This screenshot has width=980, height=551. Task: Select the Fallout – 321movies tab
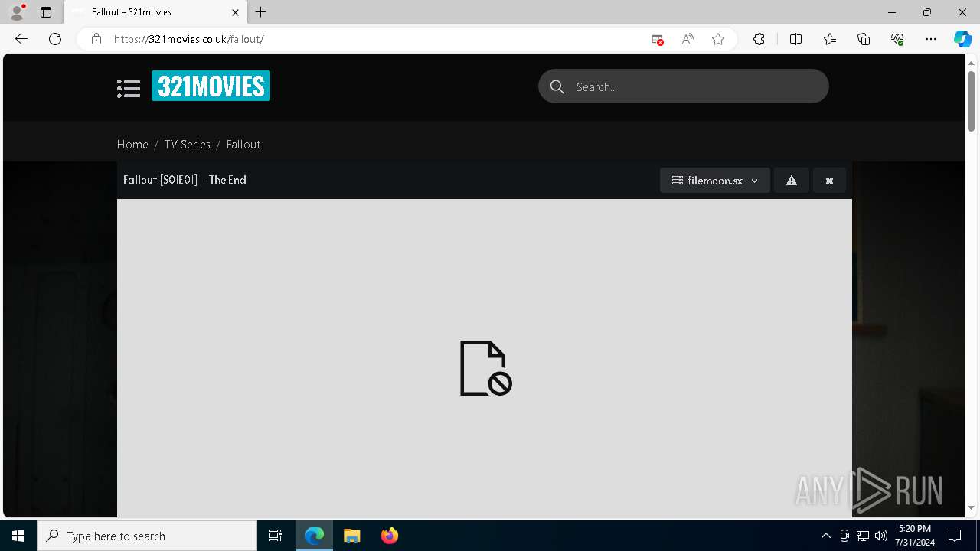pos(155,12)
